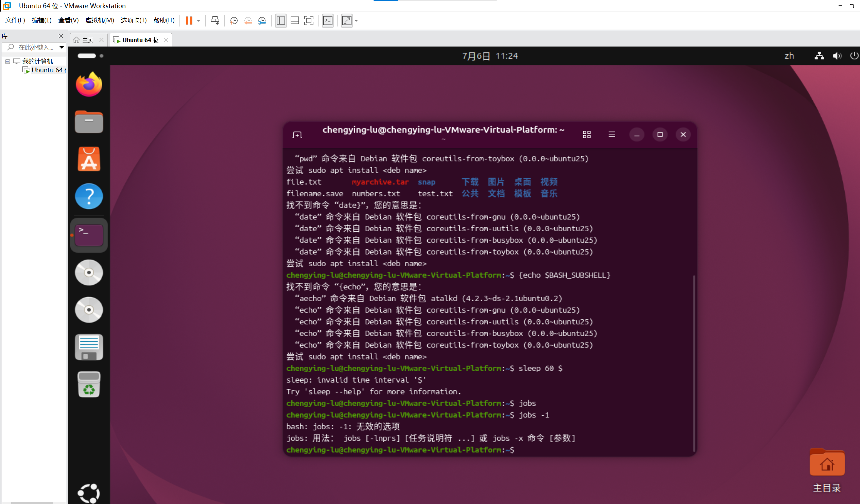The height and width of the screenshot is (504, 860).
Task: Launch Firefox from the dock
Action: coord(89,84)
